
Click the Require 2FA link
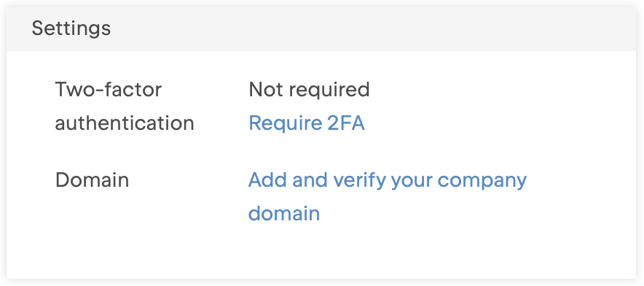307,123
